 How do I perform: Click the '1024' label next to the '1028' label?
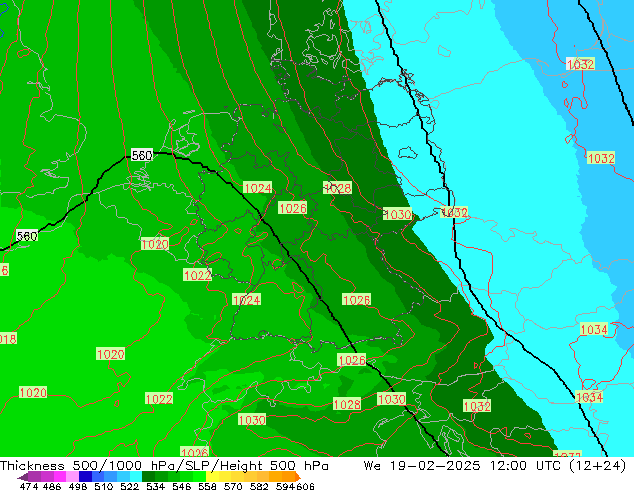click(258, 188)
